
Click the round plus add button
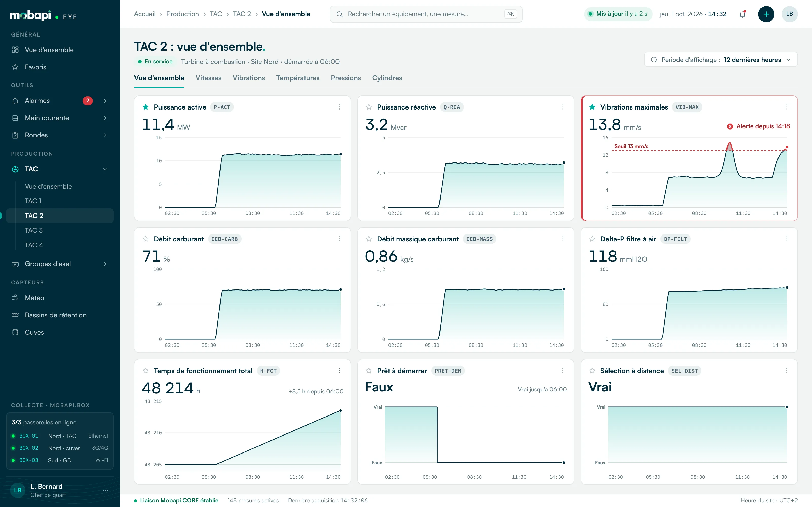point(766,14)
